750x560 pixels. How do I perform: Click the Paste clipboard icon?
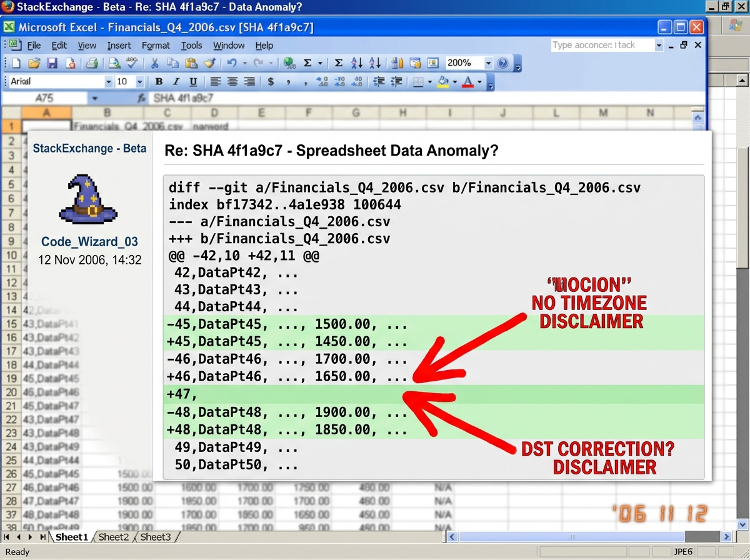pyautogui.click(x=191, y=63)
